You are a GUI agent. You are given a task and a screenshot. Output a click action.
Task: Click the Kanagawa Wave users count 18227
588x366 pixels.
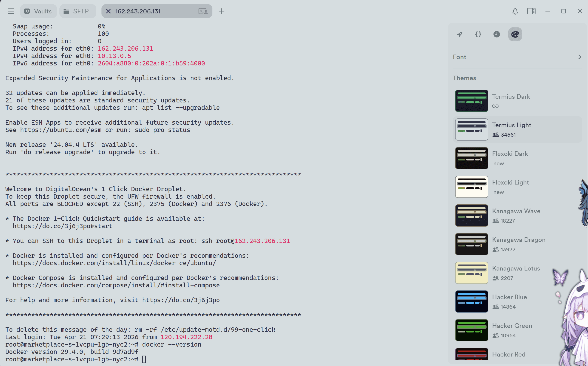point(504,221)
